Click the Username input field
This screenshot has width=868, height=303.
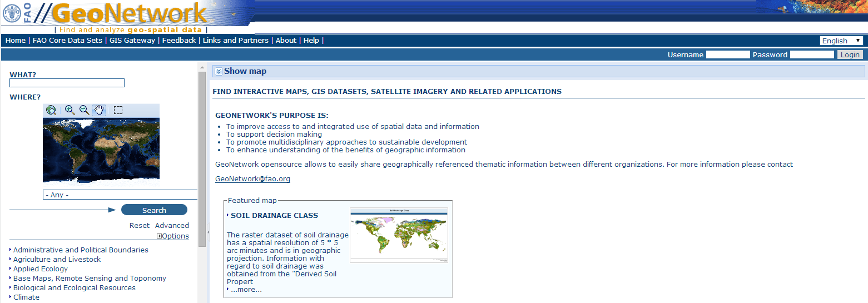click(x=728, y=54)
